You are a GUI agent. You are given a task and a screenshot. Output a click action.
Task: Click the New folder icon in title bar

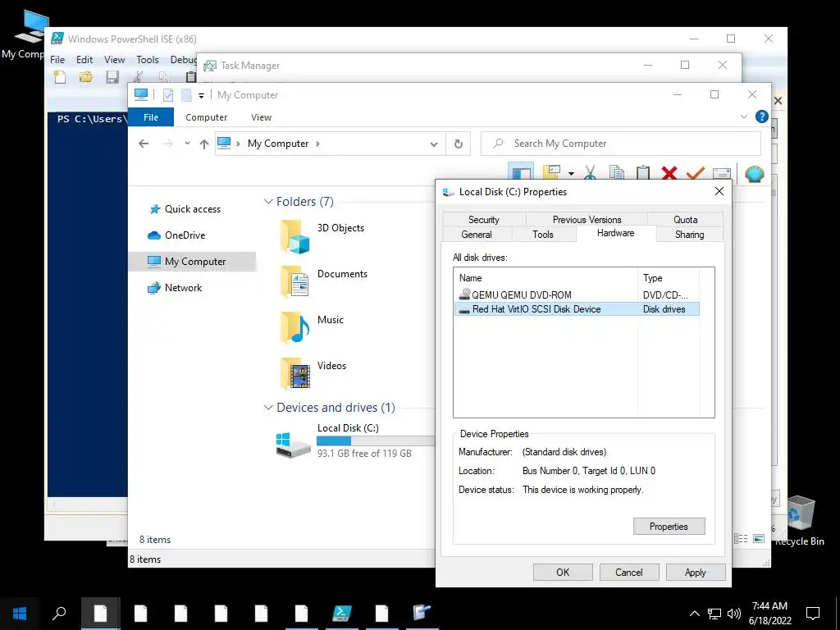tap(186, 95)
